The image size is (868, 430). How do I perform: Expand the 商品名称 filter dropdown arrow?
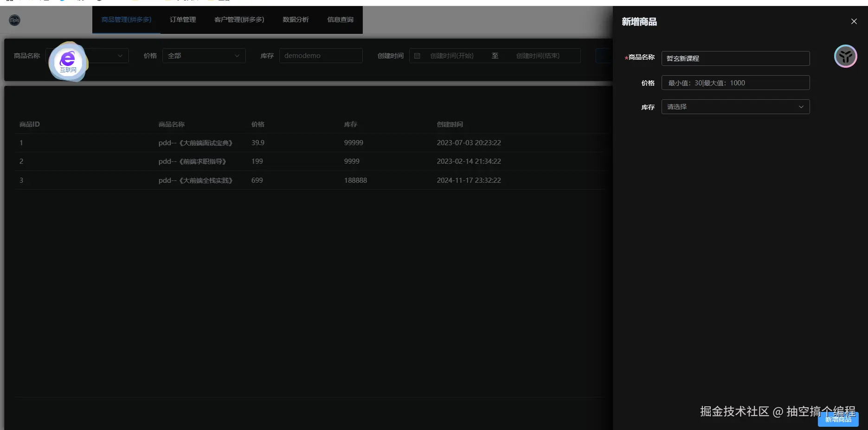pyautogui.click(x=120, y=56)
